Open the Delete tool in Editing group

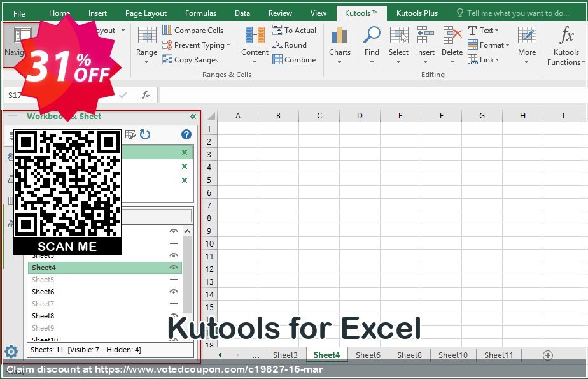[452, 45]
